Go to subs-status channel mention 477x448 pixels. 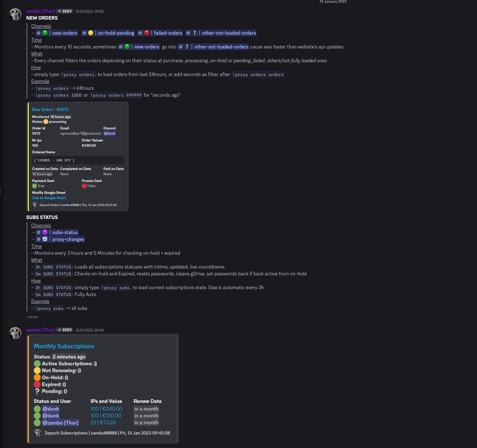point(57,232)
